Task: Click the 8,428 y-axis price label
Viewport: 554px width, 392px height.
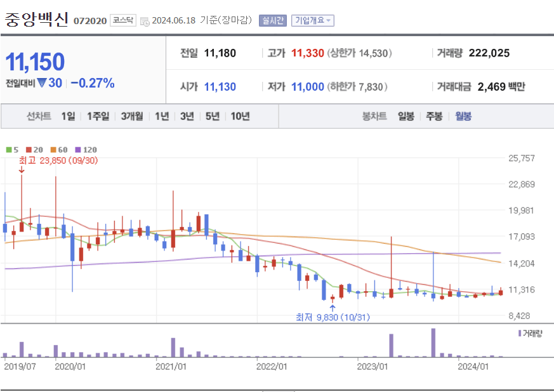Action: (x=519, y=316)
